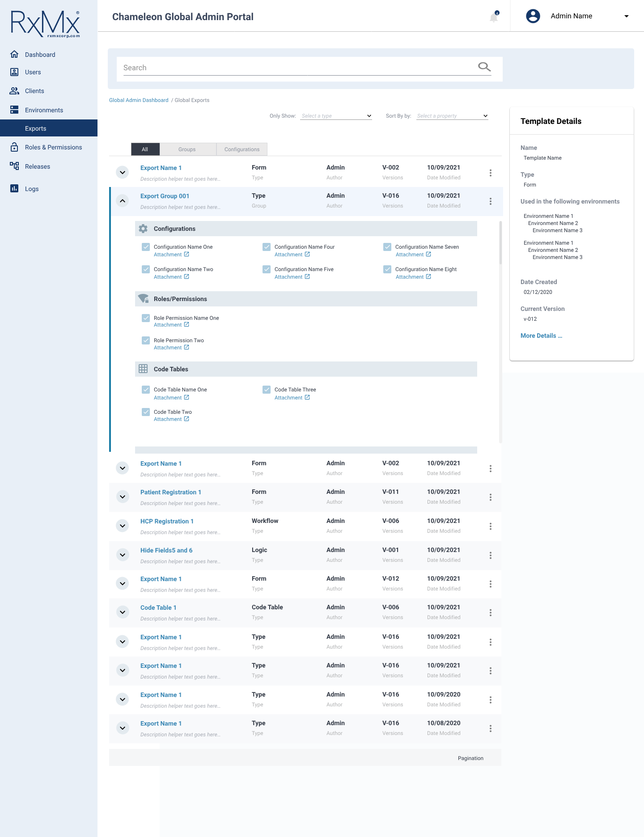Click Date Created value 02/12/2020

[x=538, y=292]
